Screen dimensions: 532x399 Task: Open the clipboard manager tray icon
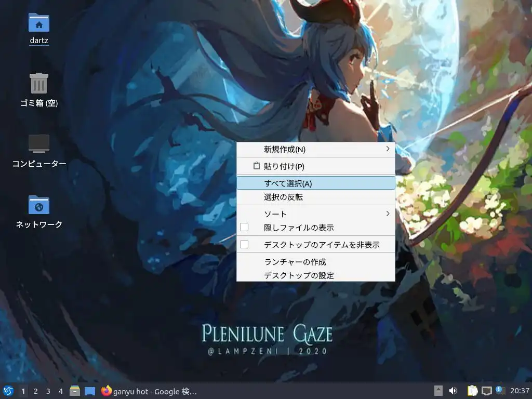point(472,391)
